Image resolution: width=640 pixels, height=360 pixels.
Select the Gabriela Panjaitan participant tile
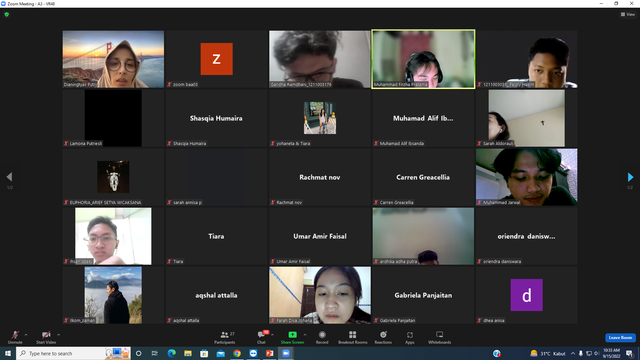click(423, 295)
